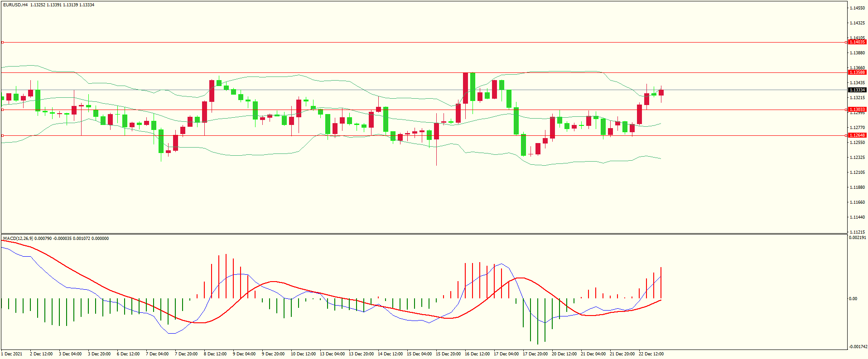Screen dimensions: 868x359
Task: Click the 14 Dec 12:00 time label
Action: (x=391, y=354)
